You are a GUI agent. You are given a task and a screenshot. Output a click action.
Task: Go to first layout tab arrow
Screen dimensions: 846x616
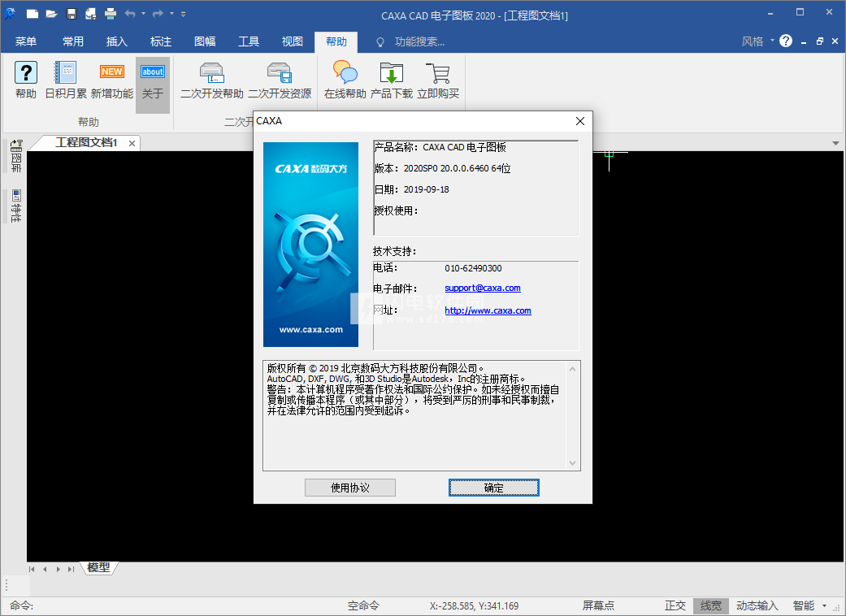[x=32, y=569]
